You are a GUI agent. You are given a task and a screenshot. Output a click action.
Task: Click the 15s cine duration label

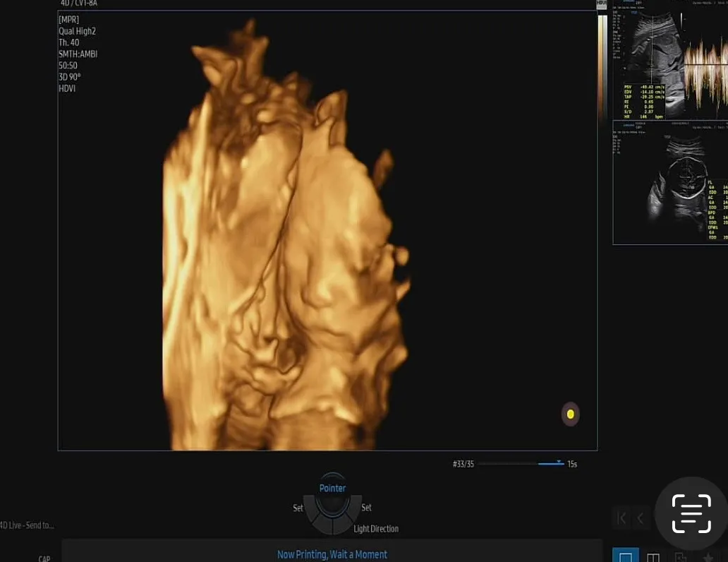(x=572, y=464)
